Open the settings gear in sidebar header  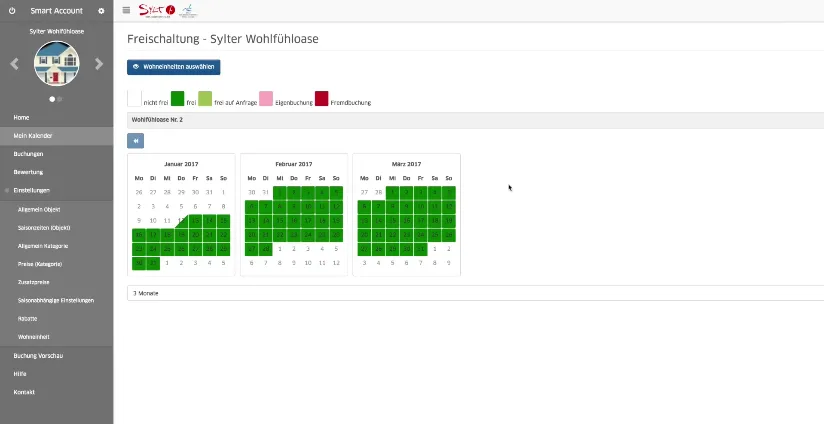[101, 11]
